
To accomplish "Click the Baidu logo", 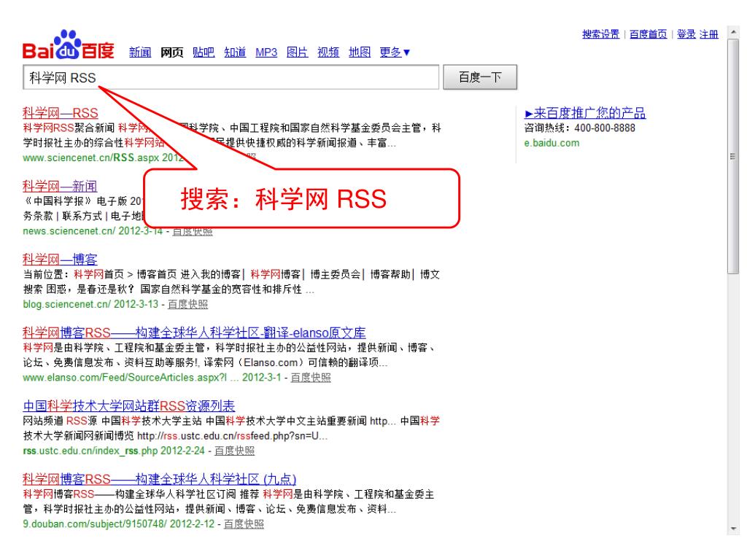I will 69,44.
